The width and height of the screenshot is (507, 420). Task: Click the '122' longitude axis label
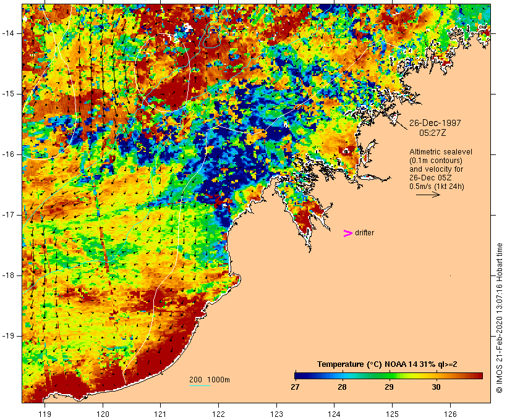219,414
